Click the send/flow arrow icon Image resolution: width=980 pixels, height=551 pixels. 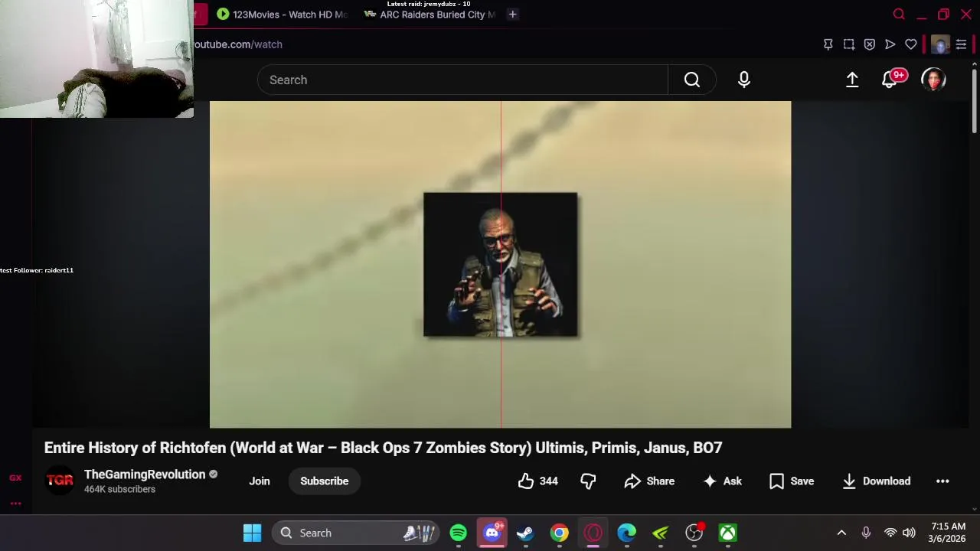[x=890, y=44]
